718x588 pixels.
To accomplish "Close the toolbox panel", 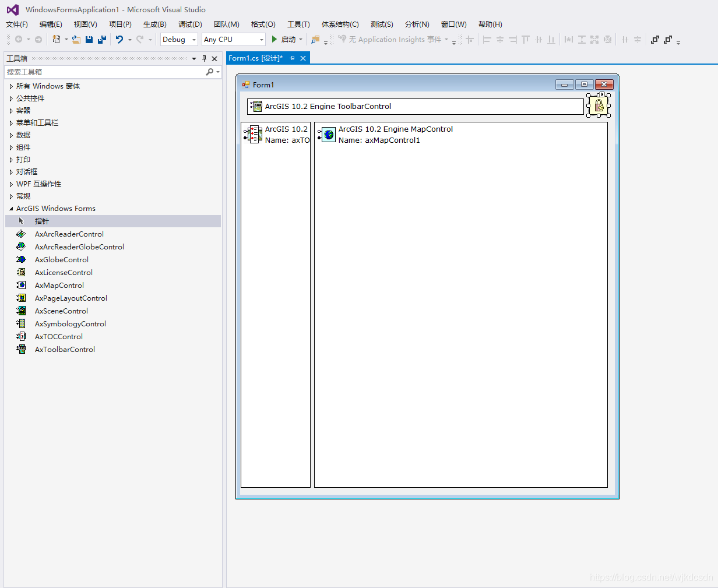I will pyautogui.click(x=214, y=59).
